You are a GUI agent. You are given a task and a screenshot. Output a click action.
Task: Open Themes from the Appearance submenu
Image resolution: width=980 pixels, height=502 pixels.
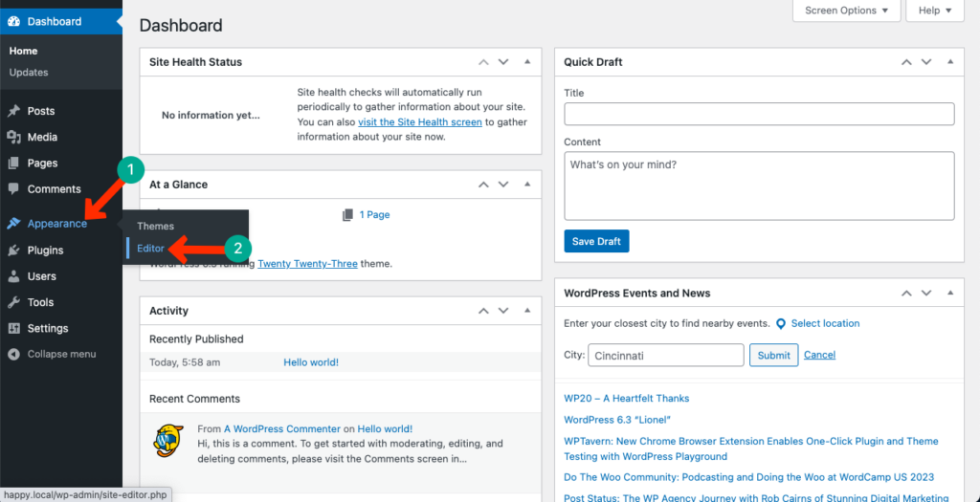156,227
